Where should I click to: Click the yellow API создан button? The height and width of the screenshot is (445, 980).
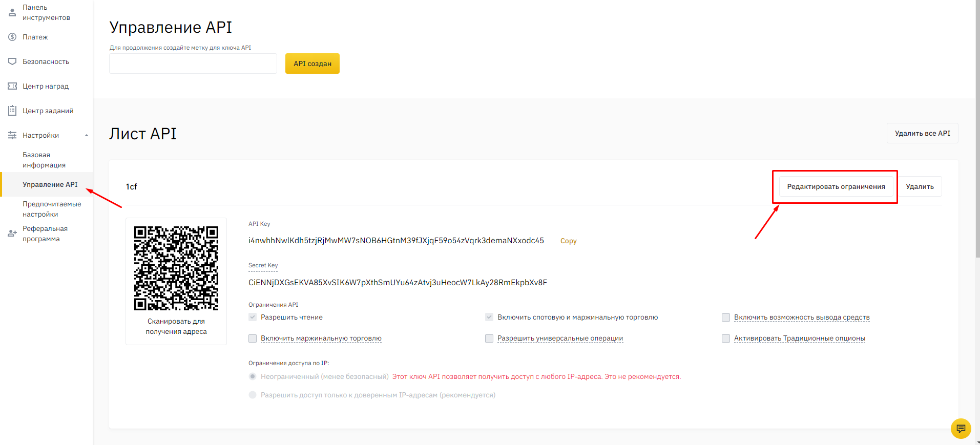312,63
